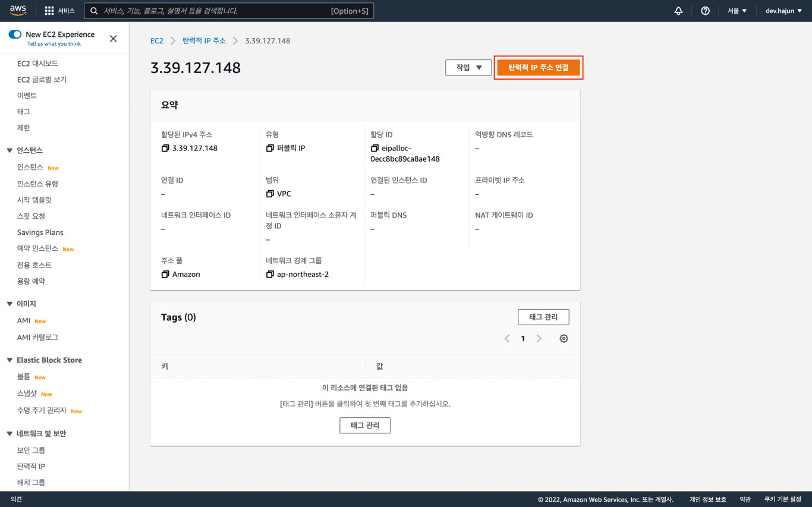Open 예약 인스턴스 in sidebar

[37, 248]
